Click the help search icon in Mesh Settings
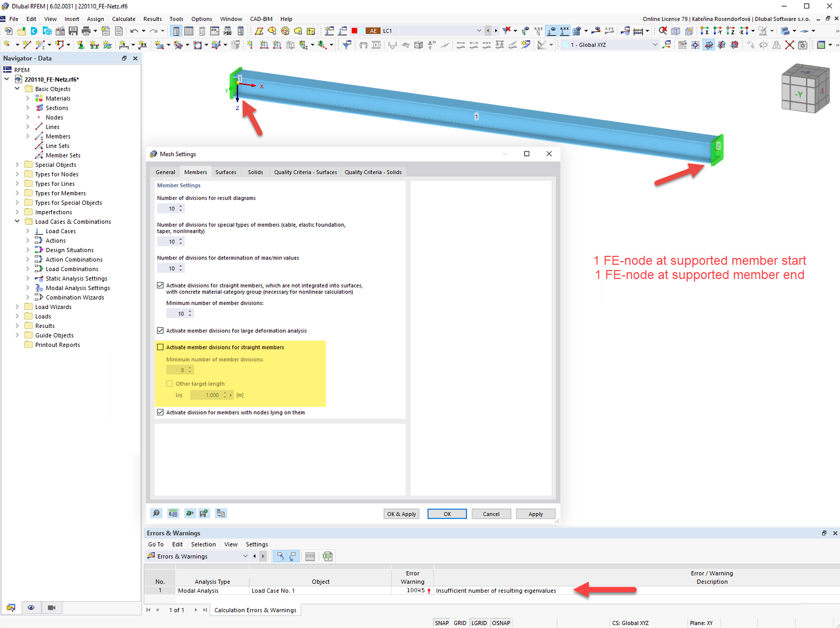 pyautogui.click(x=156, y=513)
